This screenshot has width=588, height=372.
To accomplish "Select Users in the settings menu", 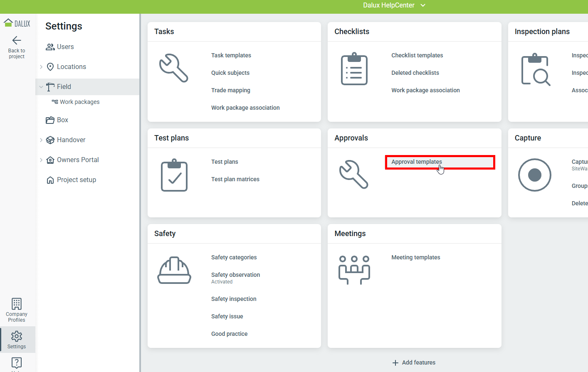I will tap(65, 47).
